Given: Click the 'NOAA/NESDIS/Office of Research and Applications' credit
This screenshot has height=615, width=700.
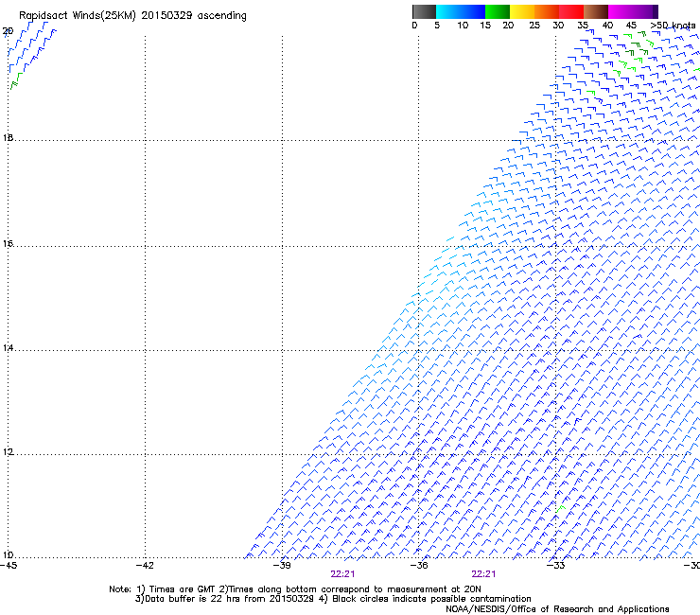Looking at the screenshot, I should coord(557,609).
